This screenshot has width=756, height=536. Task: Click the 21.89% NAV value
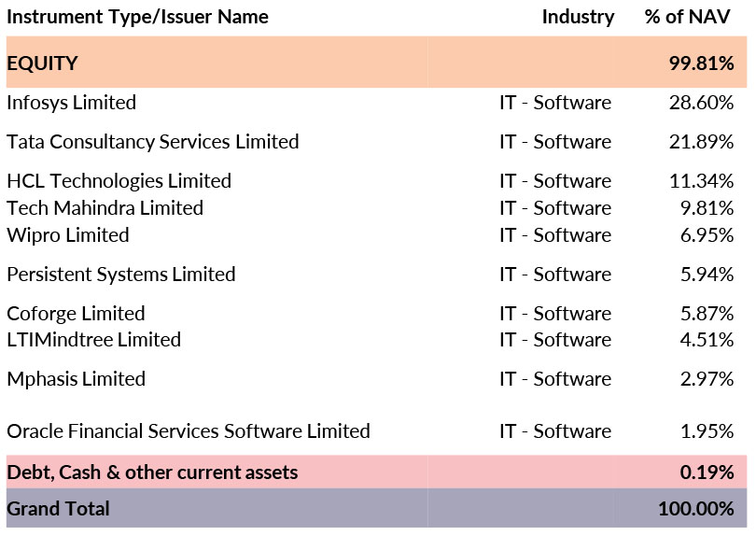point(701,142)
